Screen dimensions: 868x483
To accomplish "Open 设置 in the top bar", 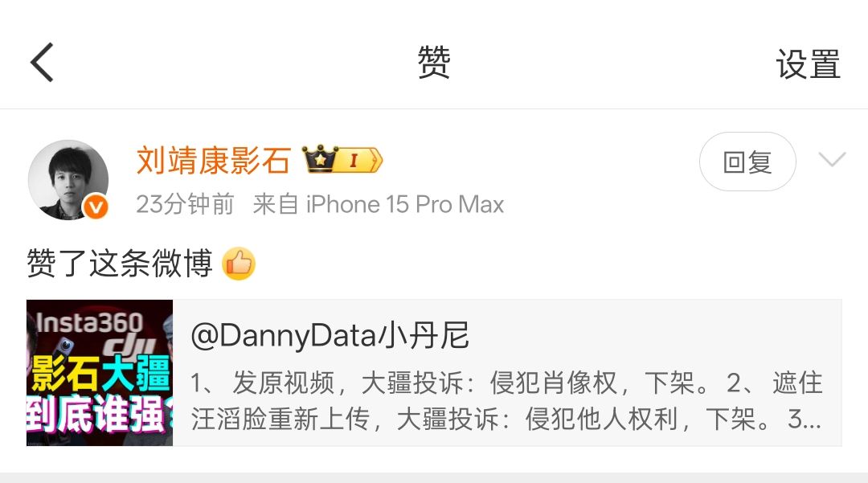I will coord(808,63).
